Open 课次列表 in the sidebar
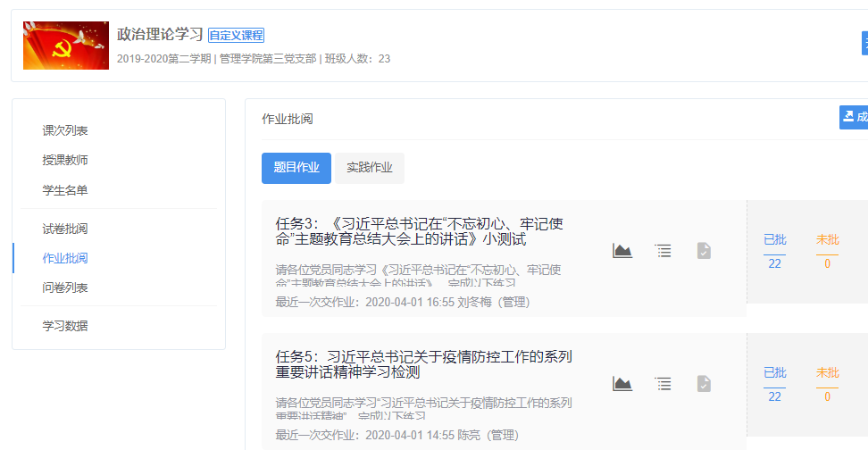The width and height of the screenshot is (868, 450). click(65, 130)
